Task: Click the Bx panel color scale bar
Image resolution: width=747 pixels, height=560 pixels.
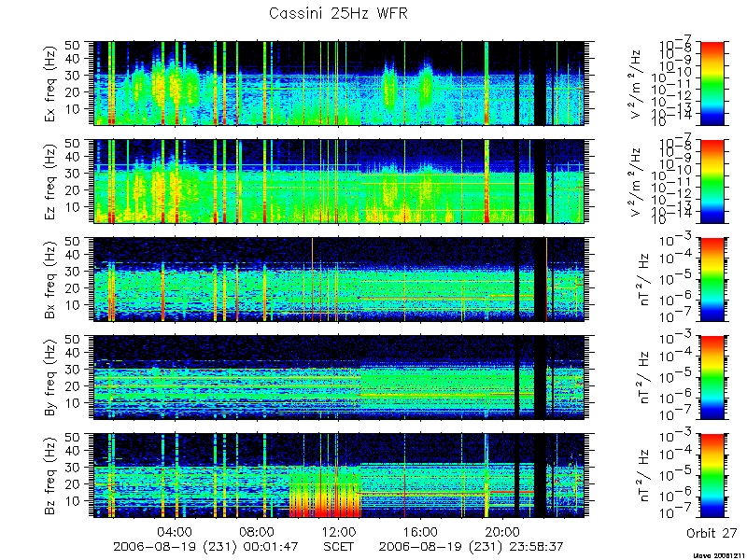Action: click(712, 279)
